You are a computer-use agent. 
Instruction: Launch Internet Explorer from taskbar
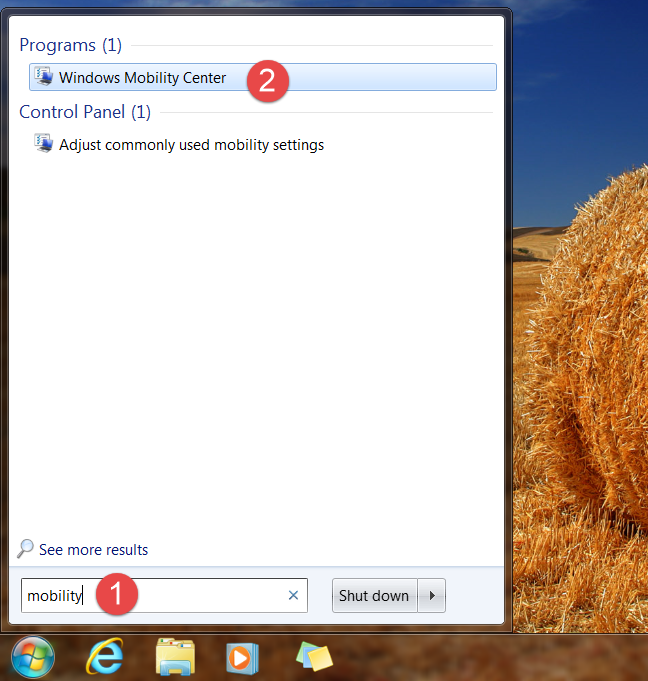(x=105, y=657)
